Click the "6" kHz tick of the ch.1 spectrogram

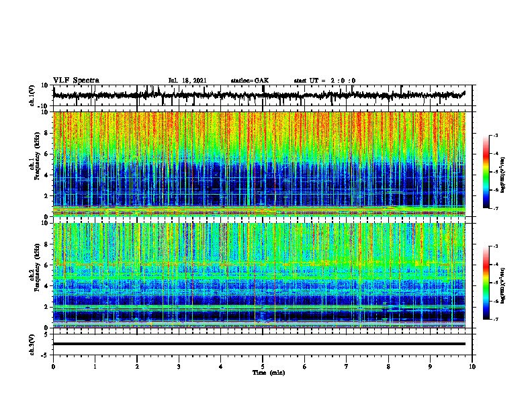click(x=47, y=154)
